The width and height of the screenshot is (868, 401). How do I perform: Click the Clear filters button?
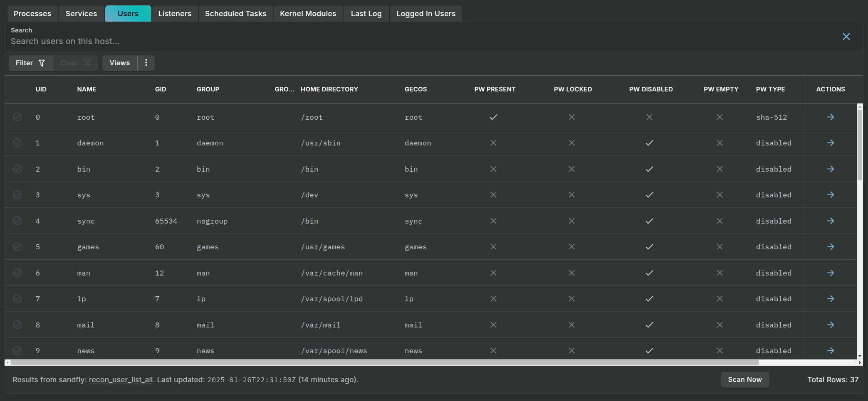click(76, 63)
